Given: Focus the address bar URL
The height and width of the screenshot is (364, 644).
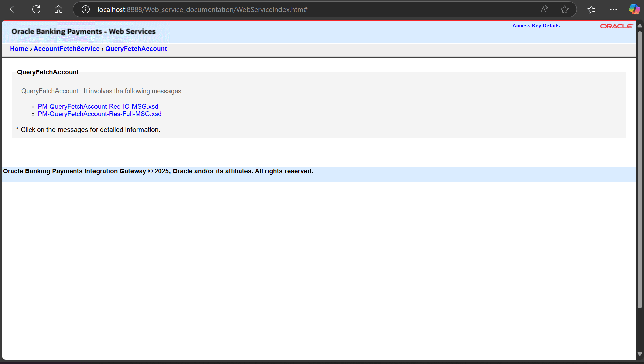Looking at the screenshot, I should (x=202, y=9).
